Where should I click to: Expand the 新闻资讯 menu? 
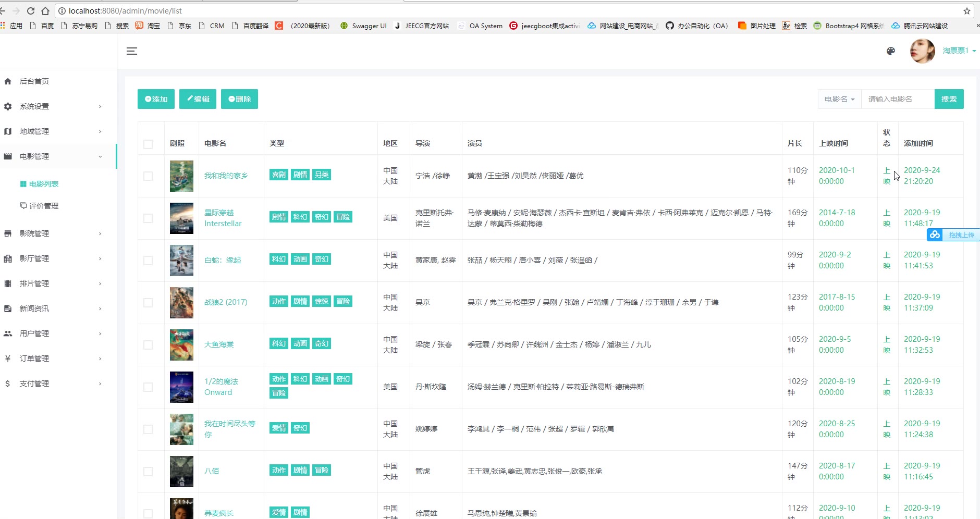58,308
